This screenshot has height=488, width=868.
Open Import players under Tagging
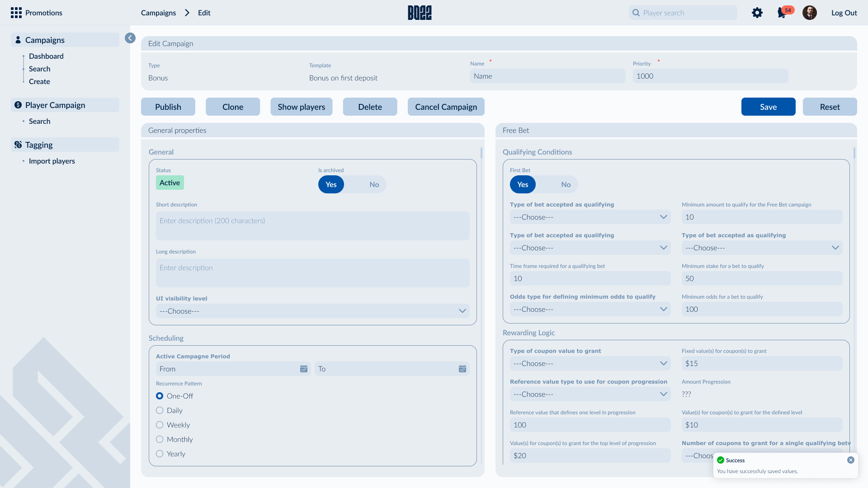(52, 161)
